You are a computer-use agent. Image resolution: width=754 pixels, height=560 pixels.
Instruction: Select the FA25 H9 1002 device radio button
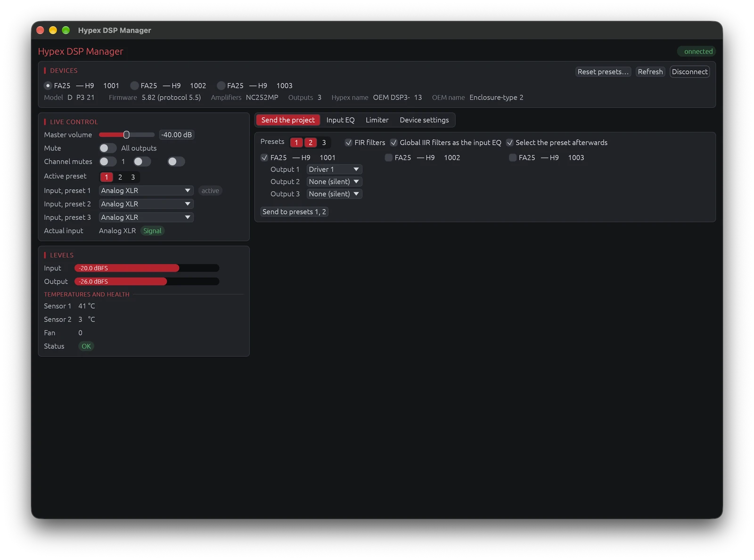click(134, 86)
